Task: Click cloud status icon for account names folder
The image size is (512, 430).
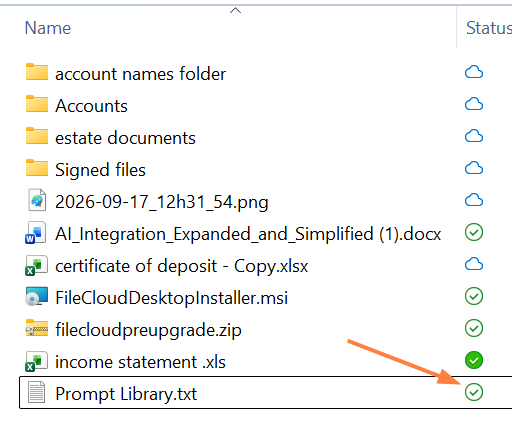Action: pyautogui.click(x=474, y=72)
